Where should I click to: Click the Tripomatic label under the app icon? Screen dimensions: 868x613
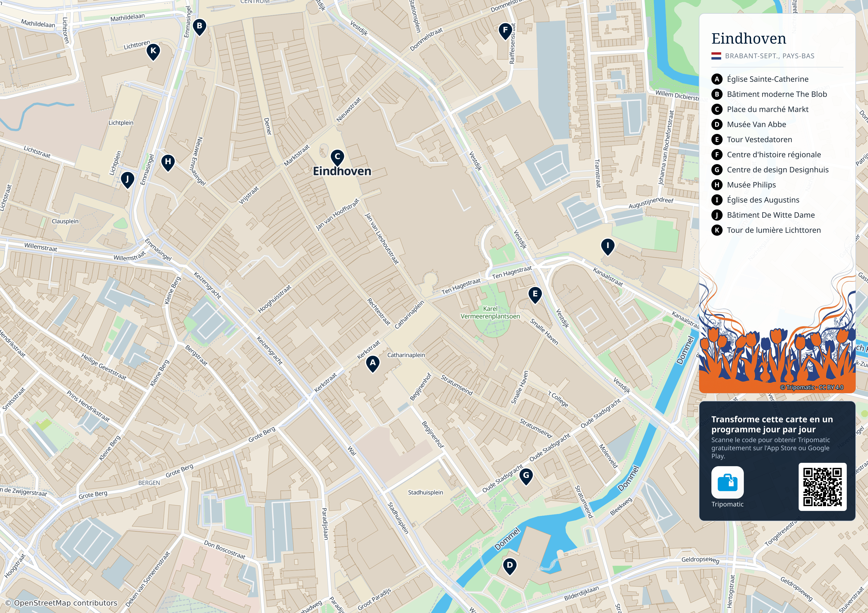coord(727,504)
